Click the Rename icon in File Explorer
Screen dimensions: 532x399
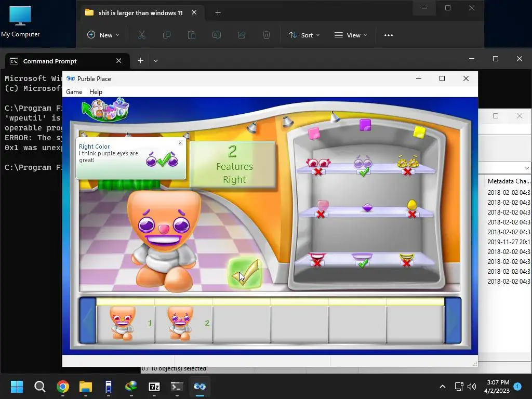217,35
